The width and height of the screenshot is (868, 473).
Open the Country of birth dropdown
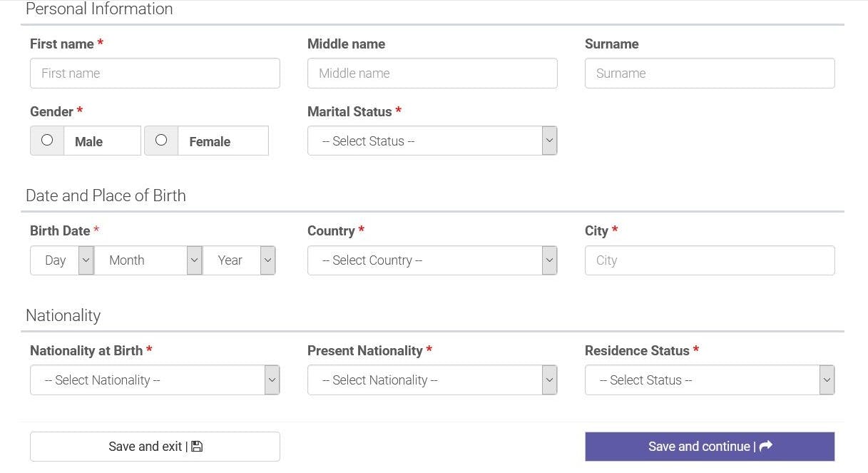432,260
